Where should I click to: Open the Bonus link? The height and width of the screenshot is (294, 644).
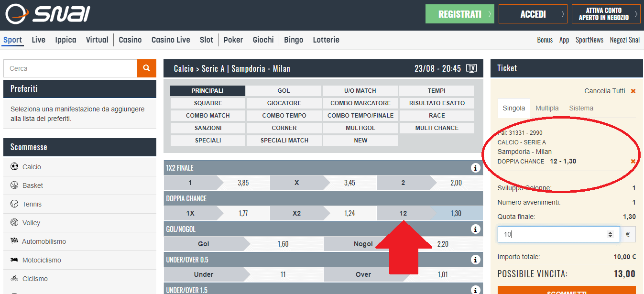545,40
